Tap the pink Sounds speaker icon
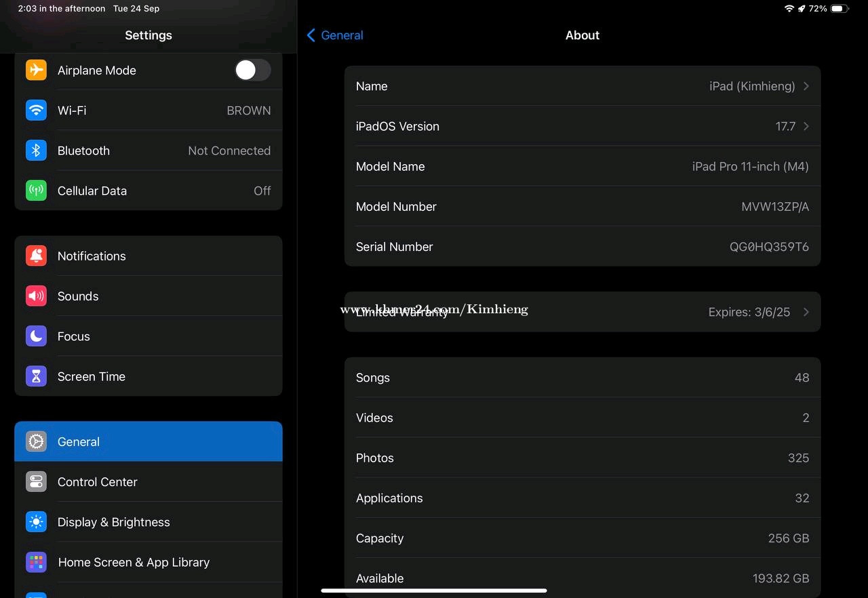The image size is (868, 598). click(37, 296)
